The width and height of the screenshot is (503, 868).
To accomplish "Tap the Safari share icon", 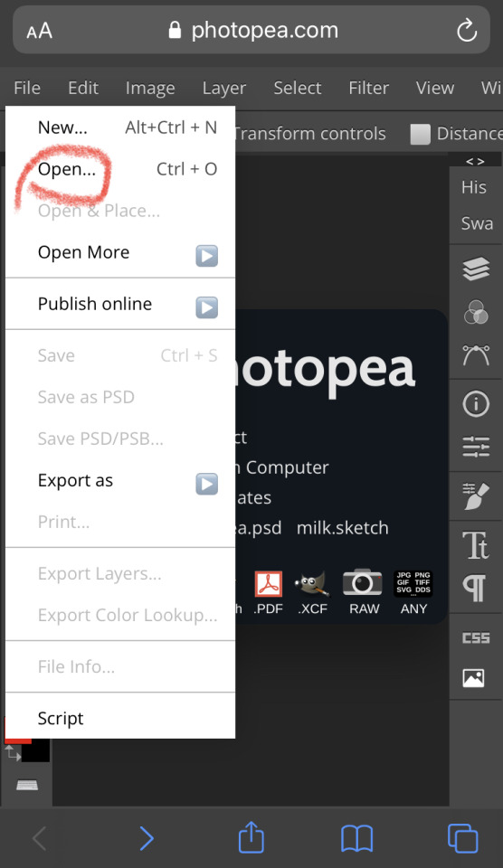I will pyautogui.click(x=251, y=837).
